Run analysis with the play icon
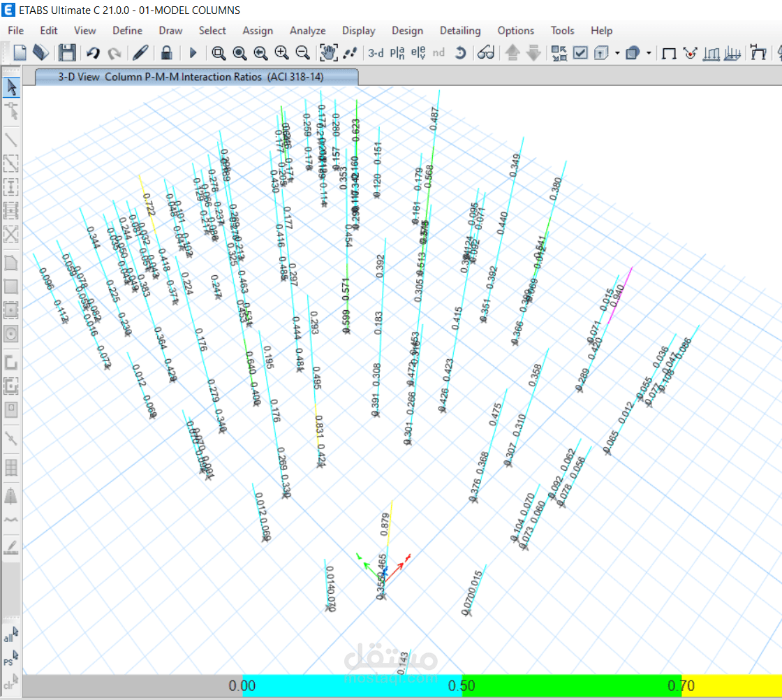 (x=193, y=52)
